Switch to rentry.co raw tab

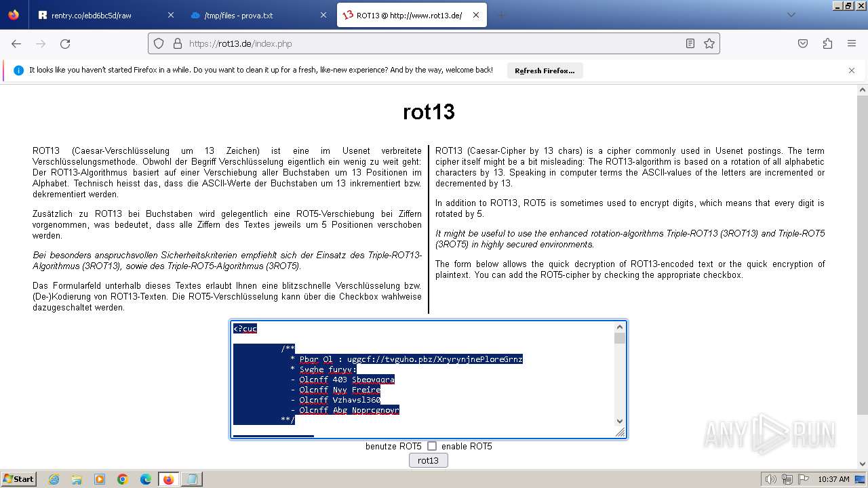pyautogui.click(x=106, y=15)
